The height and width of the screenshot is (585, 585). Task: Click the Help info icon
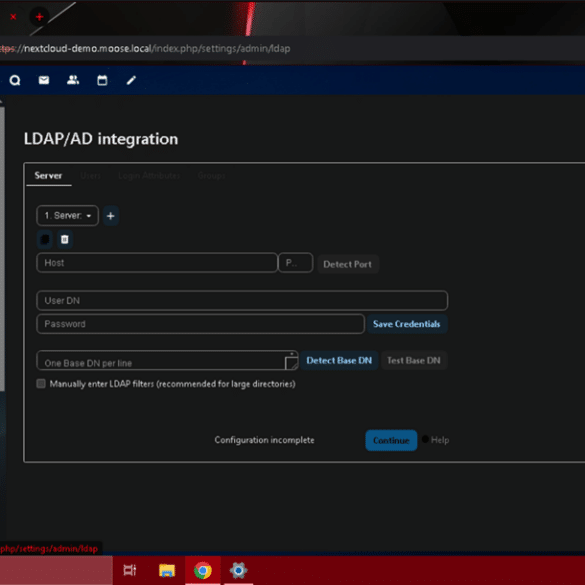point(425,439)
